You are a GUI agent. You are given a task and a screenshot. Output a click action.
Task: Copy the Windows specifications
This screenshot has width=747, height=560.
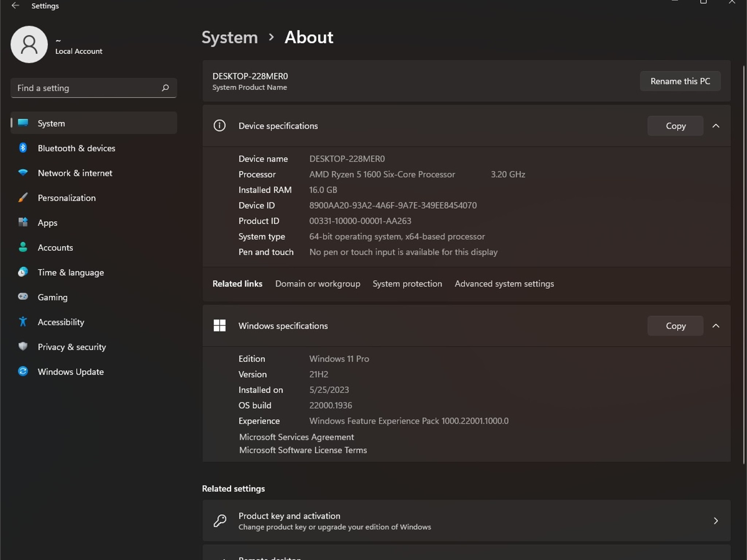point(676,326)
